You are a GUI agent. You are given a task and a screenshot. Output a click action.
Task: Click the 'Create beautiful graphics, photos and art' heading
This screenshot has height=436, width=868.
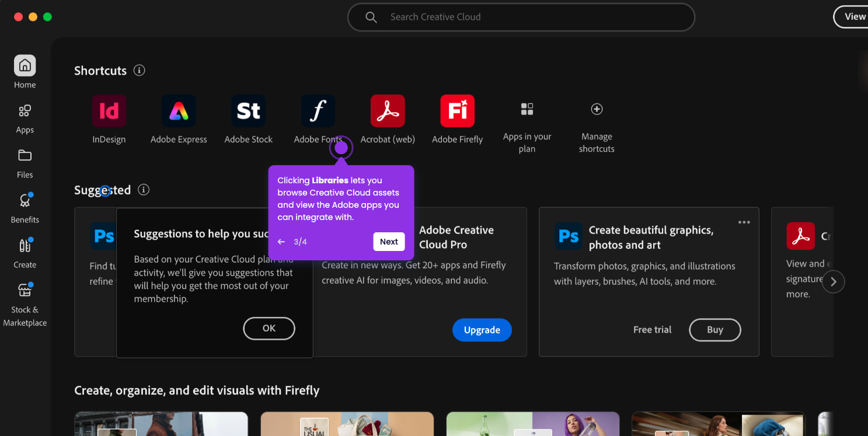[651, 238]
